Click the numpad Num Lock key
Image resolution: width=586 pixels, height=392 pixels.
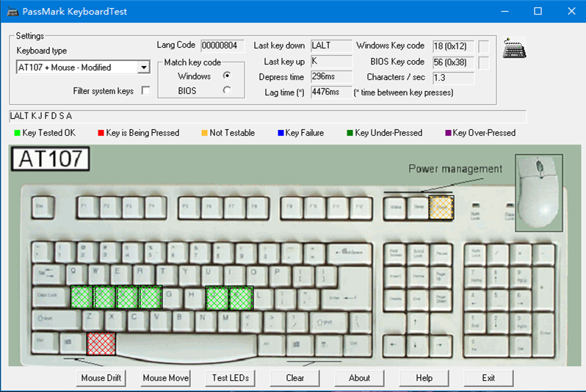(476, 254)
